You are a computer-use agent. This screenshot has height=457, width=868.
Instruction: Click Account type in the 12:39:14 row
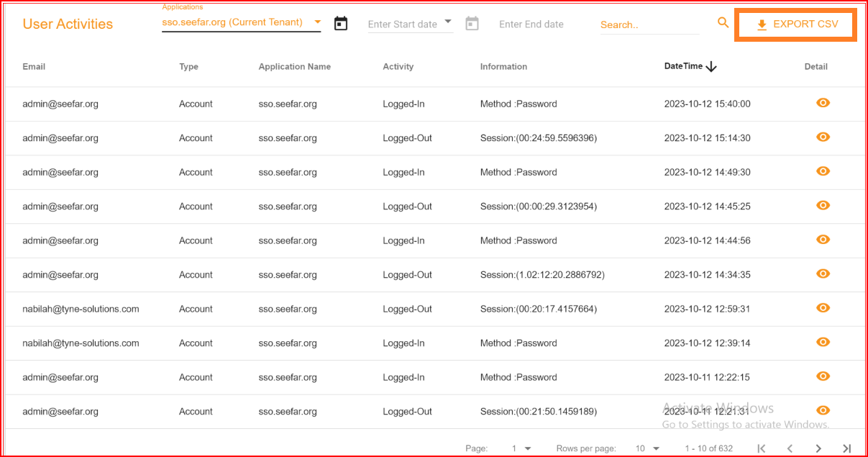[x=196, y=343]
